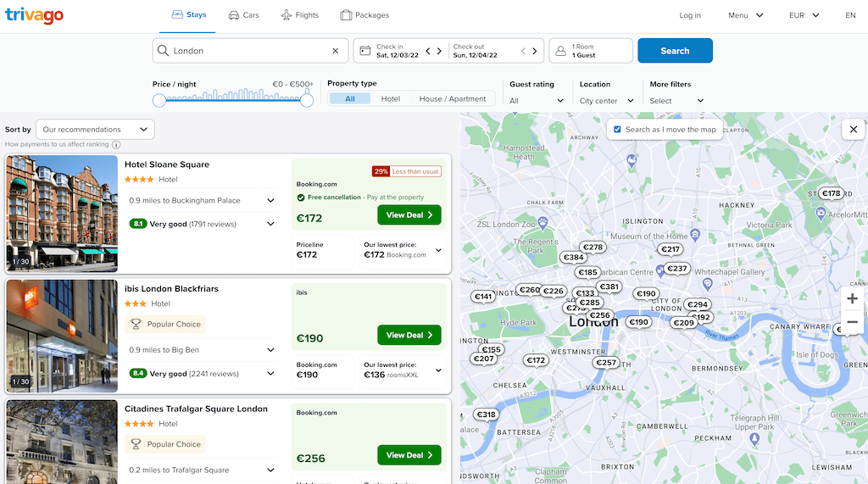Open Location City center dropdown

click(607, 101)
